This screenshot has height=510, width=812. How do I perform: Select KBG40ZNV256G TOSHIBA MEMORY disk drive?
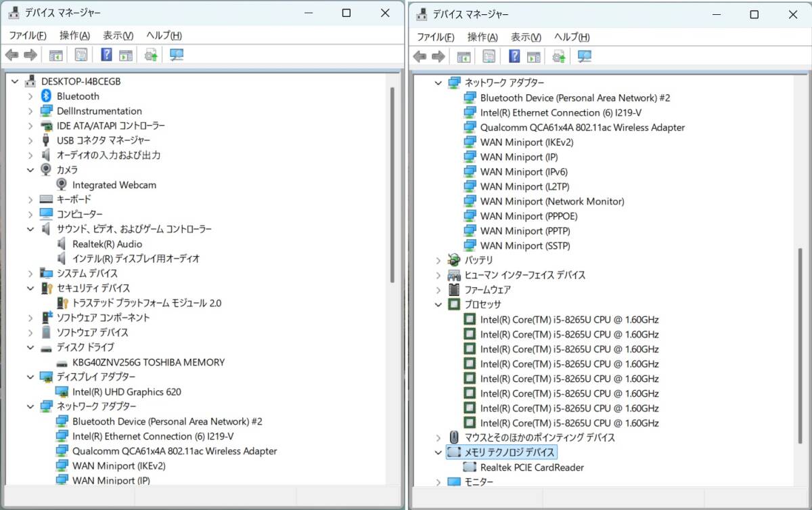[x=148, y=362]
